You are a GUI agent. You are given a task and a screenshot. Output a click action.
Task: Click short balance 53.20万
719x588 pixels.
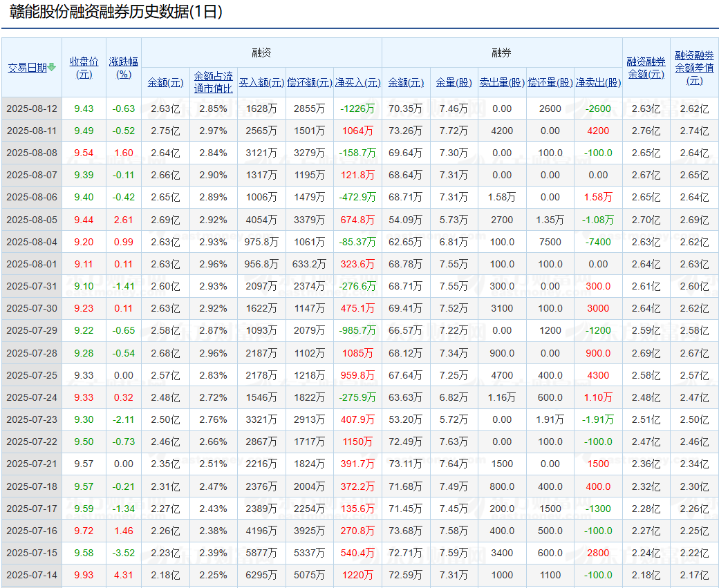click(406, 419)
